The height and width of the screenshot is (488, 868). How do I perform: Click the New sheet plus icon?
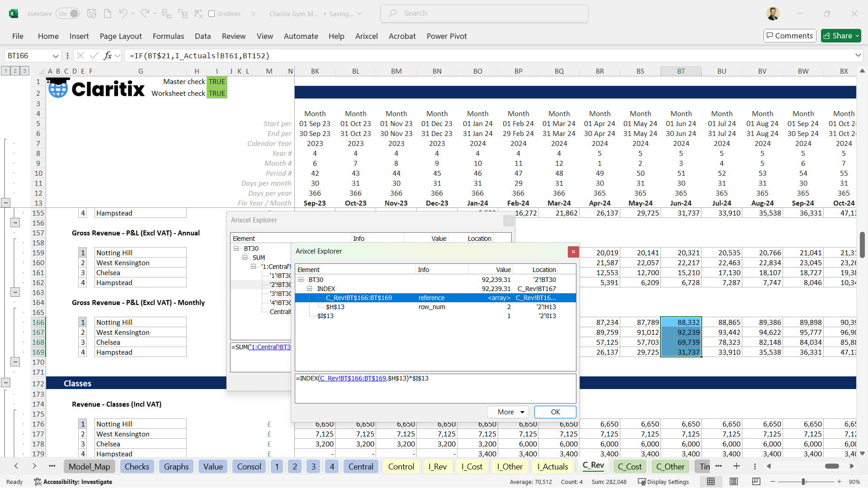tap(736, 466)
